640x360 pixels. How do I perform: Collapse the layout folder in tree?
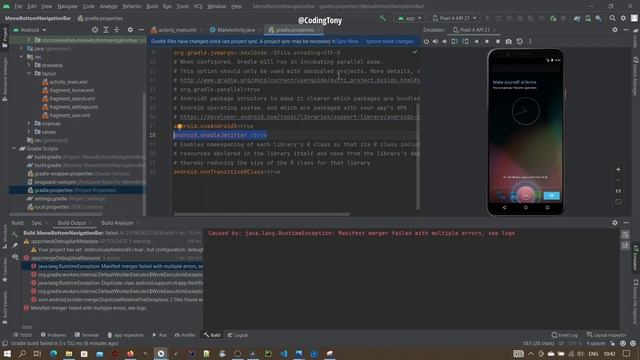[29, 73]
